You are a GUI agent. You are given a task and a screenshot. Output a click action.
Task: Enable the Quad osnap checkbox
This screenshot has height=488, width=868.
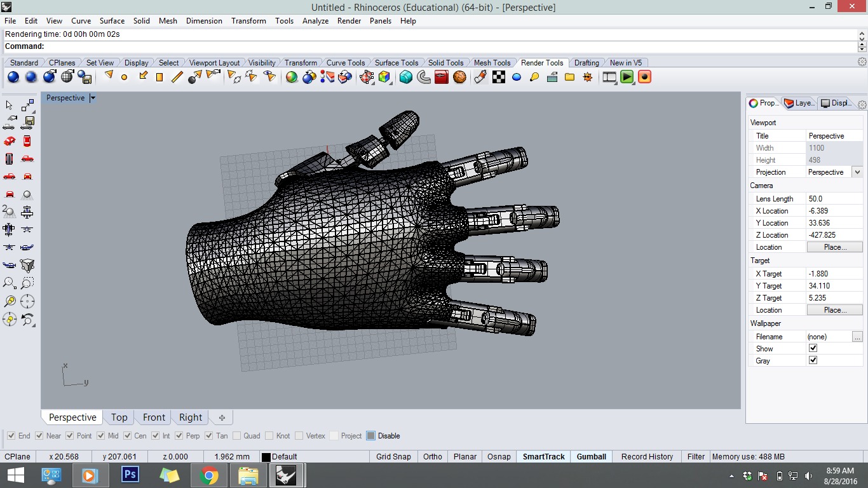pyautogui.click(x=237, y=436)
